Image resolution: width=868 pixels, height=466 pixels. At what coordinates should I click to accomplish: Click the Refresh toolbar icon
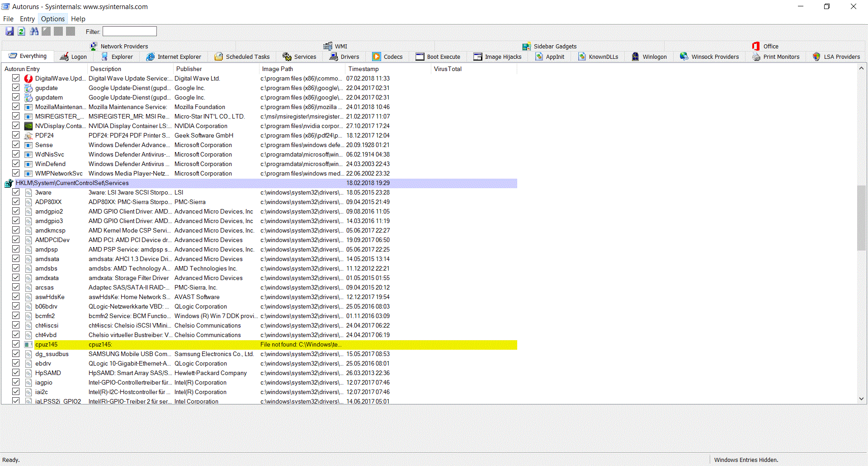click(x=21, y=31)
